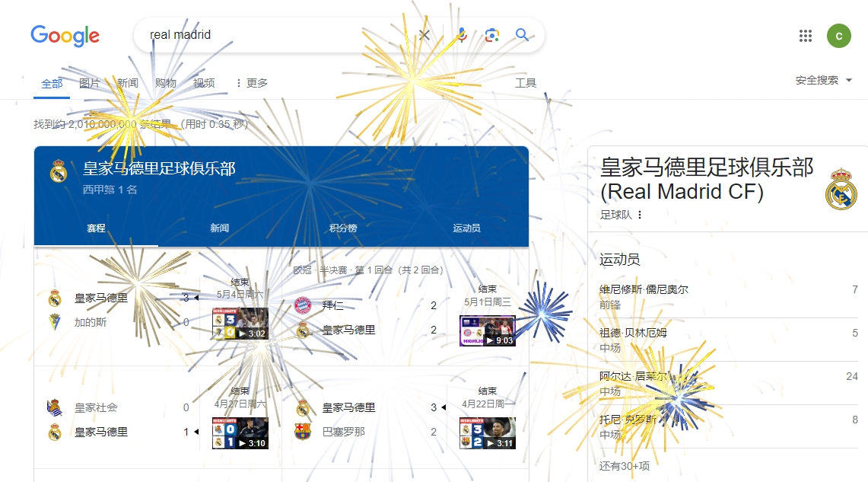Click 欧冠 半决赛 match header

pyautogui.click(x=368, y=270)
